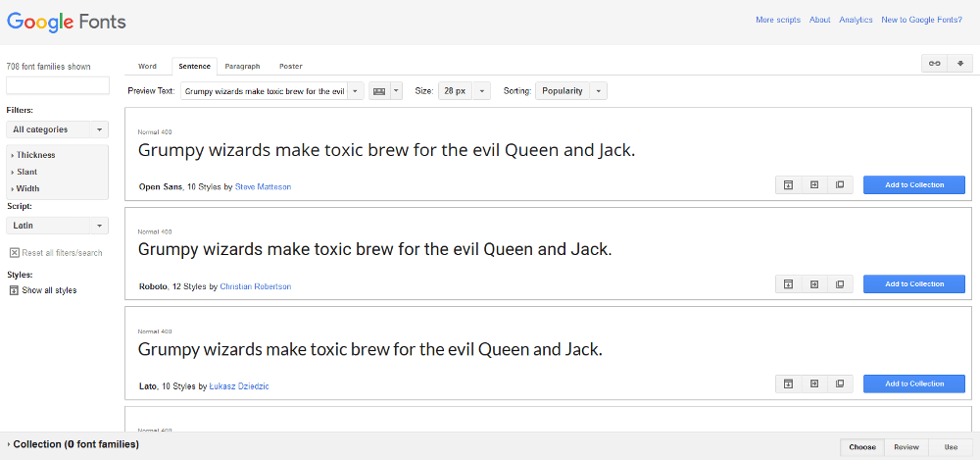Click the icon beside Show all styles

[x=14, y=290]
